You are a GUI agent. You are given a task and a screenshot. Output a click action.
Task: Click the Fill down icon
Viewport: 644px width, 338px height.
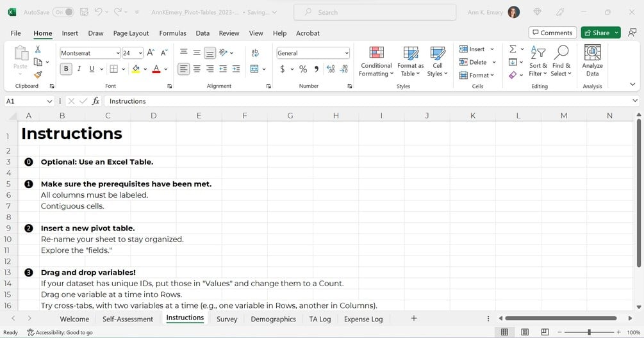[513, 62]
